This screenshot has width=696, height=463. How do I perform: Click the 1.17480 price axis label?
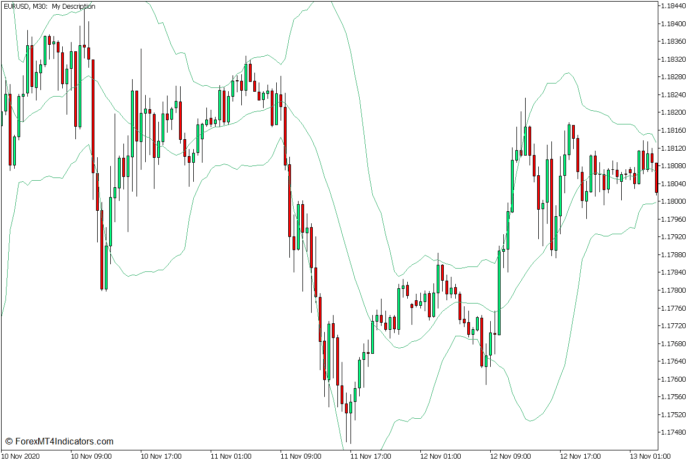674,431
